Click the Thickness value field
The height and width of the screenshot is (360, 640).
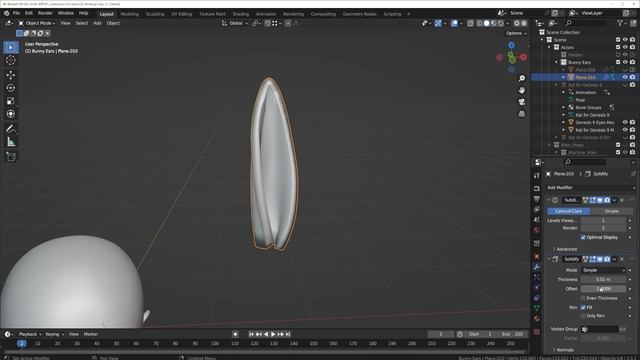tap(603, 280)
